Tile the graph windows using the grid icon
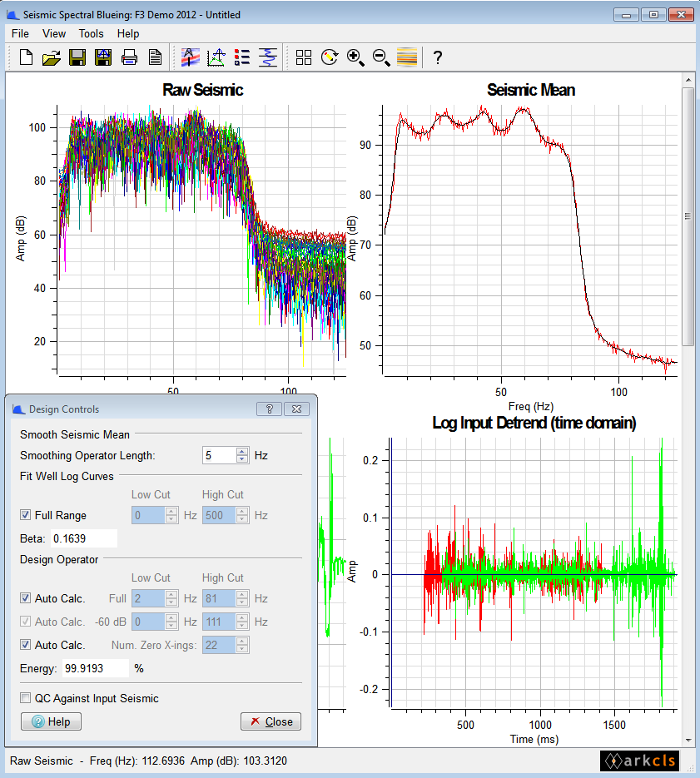Viewport: 700px width, 778px height. click(x=303, y=57)
